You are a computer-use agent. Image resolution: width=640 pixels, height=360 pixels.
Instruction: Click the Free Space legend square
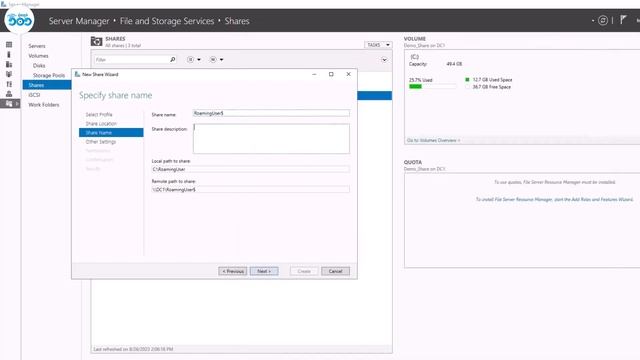(x=467, y=87)
